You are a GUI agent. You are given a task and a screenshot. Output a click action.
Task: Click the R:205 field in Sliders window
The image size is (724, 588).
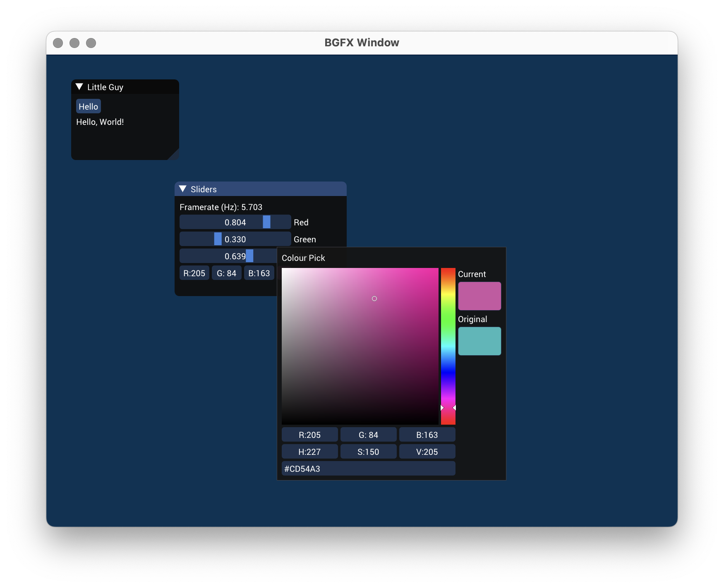tap(194, 273)
